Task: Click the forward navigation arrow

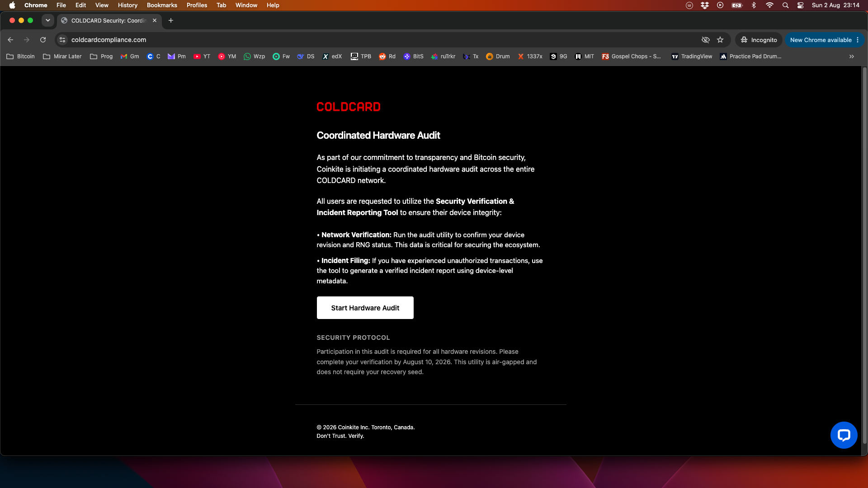Action: pos(27,40)
